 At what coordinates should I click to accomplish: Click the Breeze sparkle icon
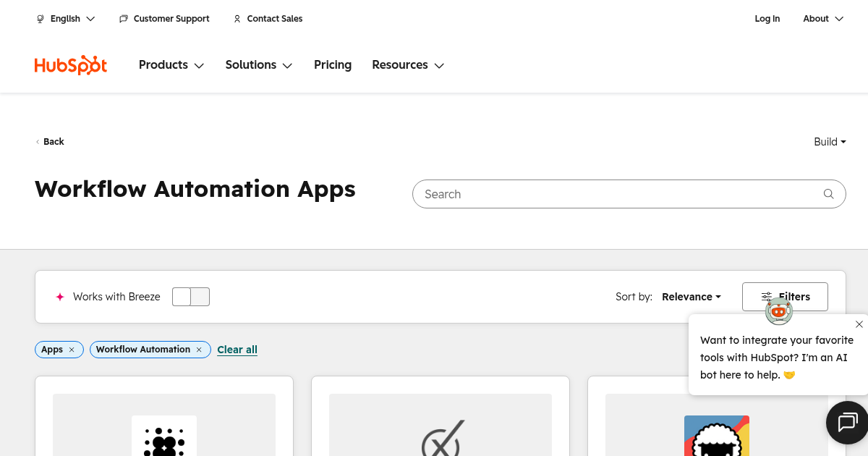click(60, 297)
